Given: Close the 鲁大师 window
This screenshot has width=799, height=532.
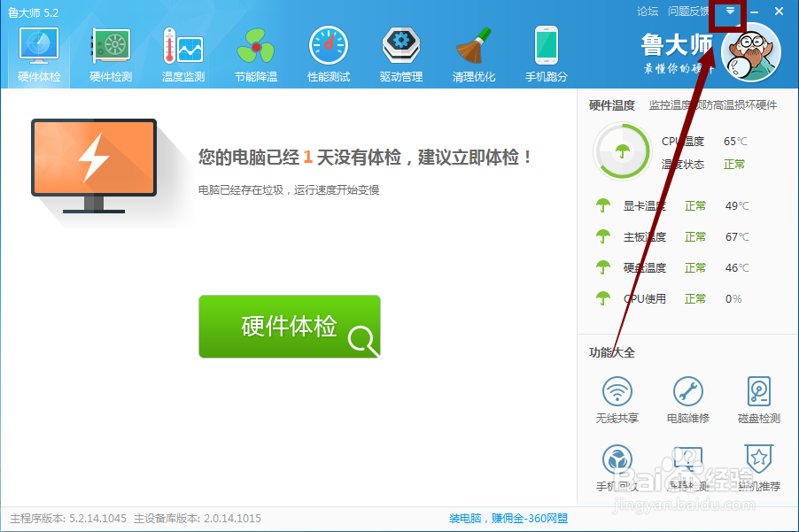Looking at the screenshot, I should tap(779, 12).
